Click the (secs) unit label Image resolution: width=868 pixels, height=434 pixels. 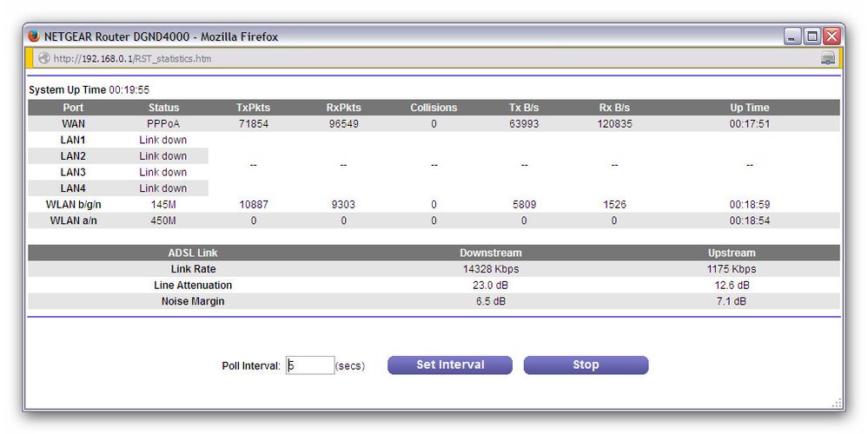point(350,366)
